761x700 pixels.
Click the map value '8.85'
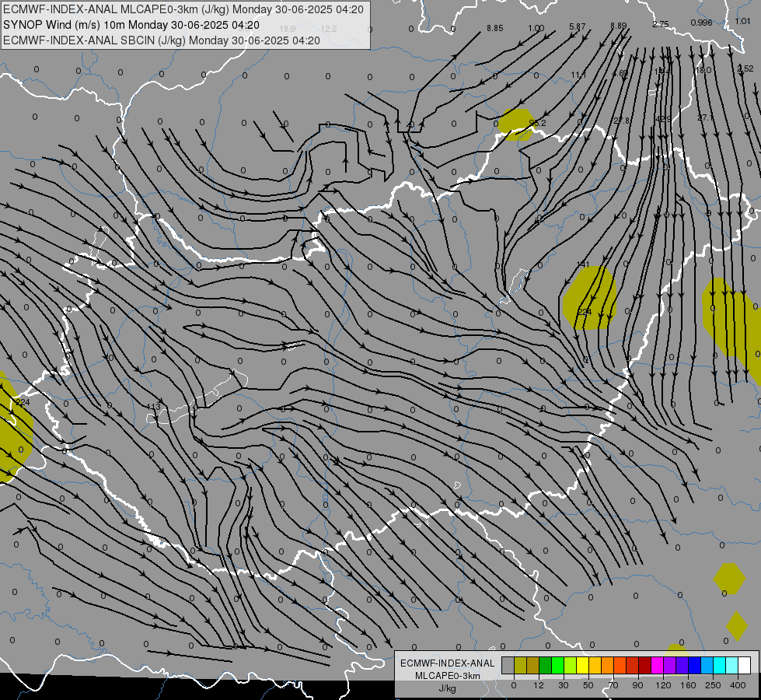pos(495,28)
